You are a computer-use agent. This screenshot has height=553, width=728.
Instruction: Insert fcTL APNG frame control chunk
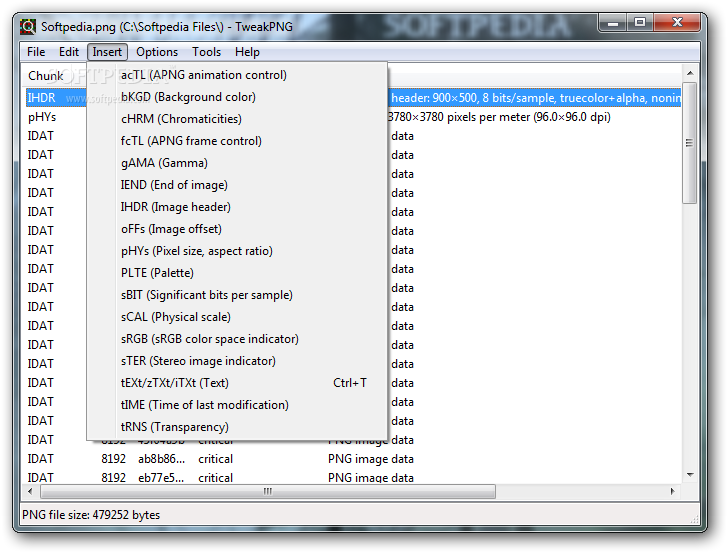click(x=237, y=141)
